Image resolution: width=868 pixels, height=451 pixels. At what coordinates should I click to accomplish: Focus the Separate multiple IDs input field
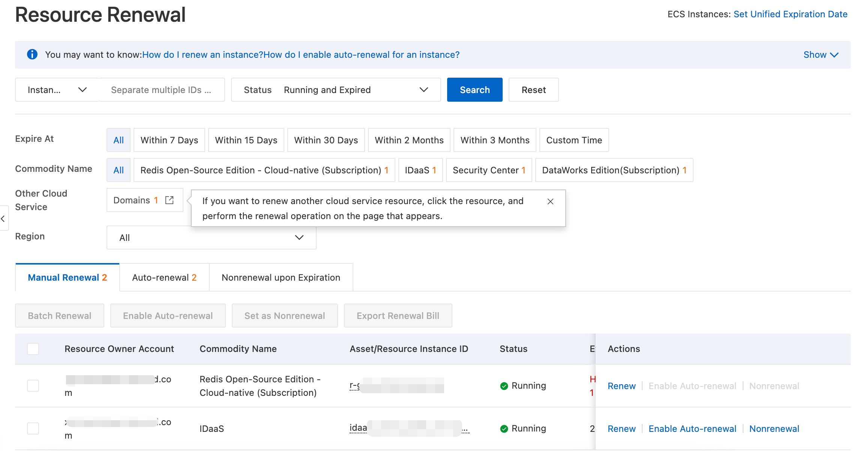click(x=162, y=90)
